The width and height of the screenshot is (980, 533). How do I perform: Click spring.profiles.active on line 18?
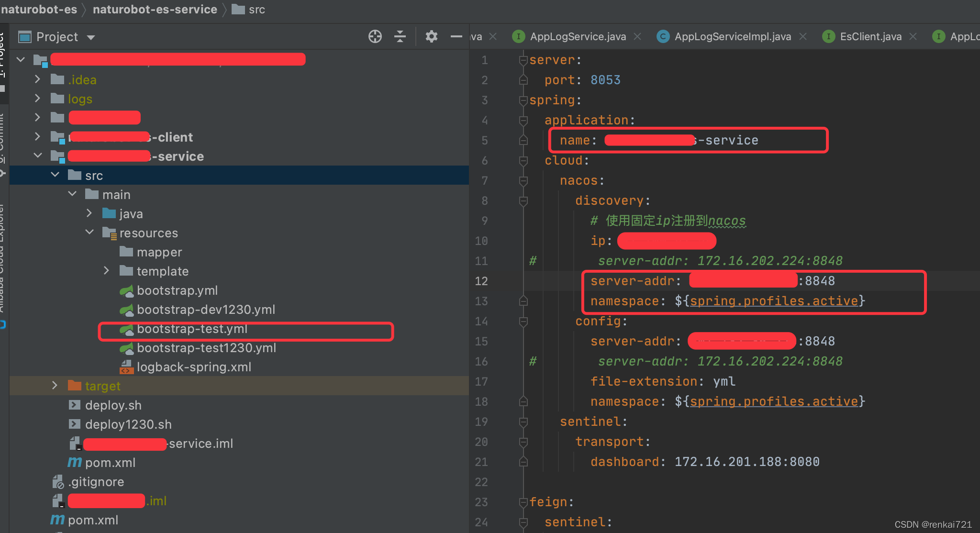coord(774,401)
